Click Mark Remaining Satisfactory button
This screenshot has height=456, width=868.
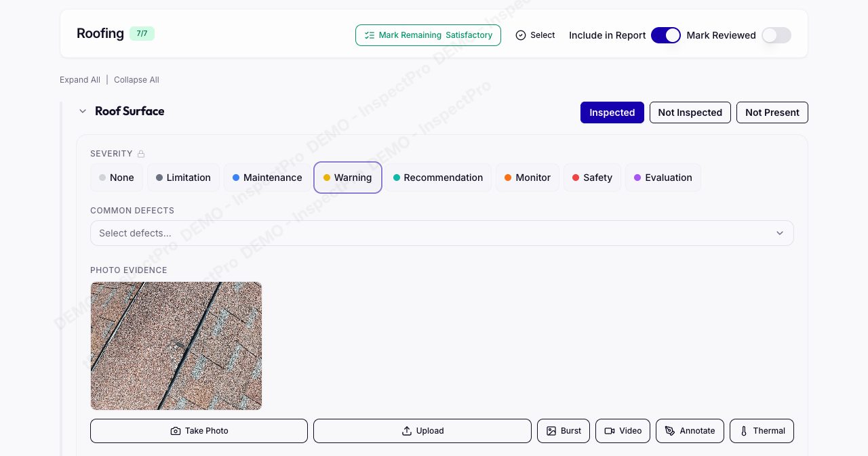pyautogui.click(x=428, y=35)
